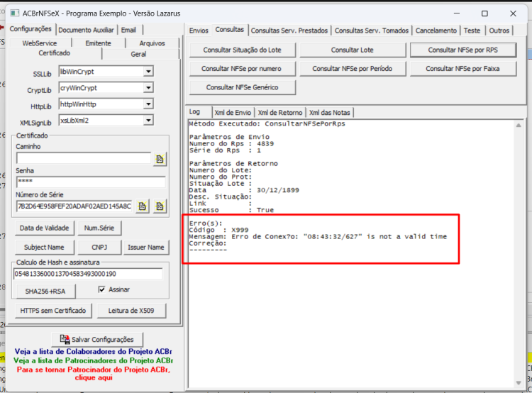The height and width of the screenshot is (393, 532).
Task: Open the Emitente tab
Action: pyautogui.click(x=99, y=43)
